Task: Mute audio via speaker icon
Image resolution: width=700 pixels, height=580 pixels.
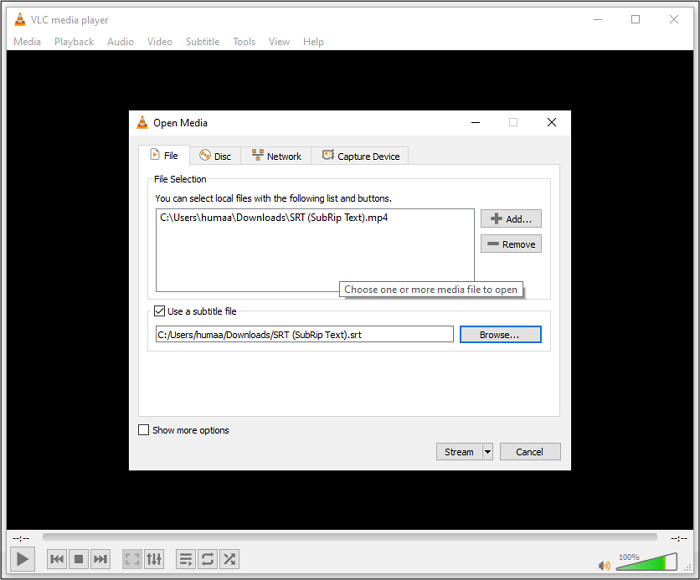Action: 604,565
